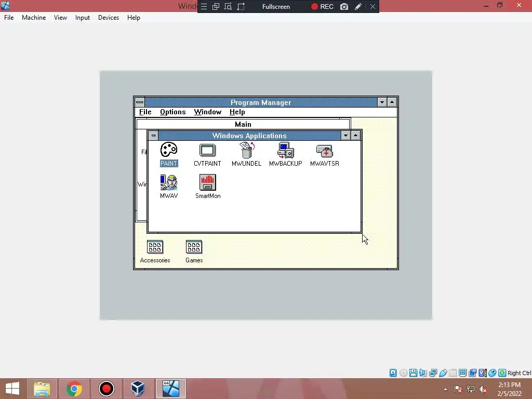The height and width of the screenshot is (399, 532).
Task: Click the VirtualBox floppy disk status icon
Action: 413,373
